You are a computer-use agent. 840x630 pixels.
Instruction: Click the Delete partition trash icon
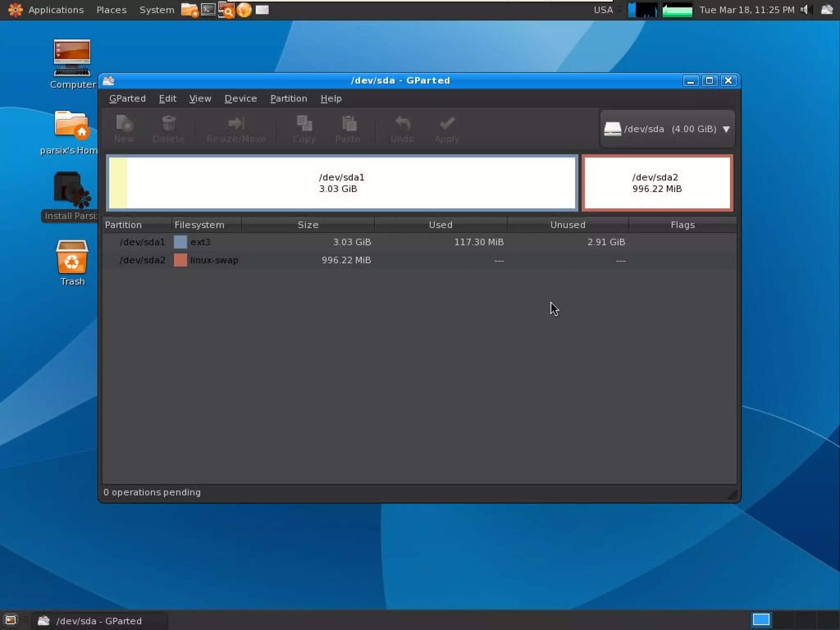click(x=168, y=128)
